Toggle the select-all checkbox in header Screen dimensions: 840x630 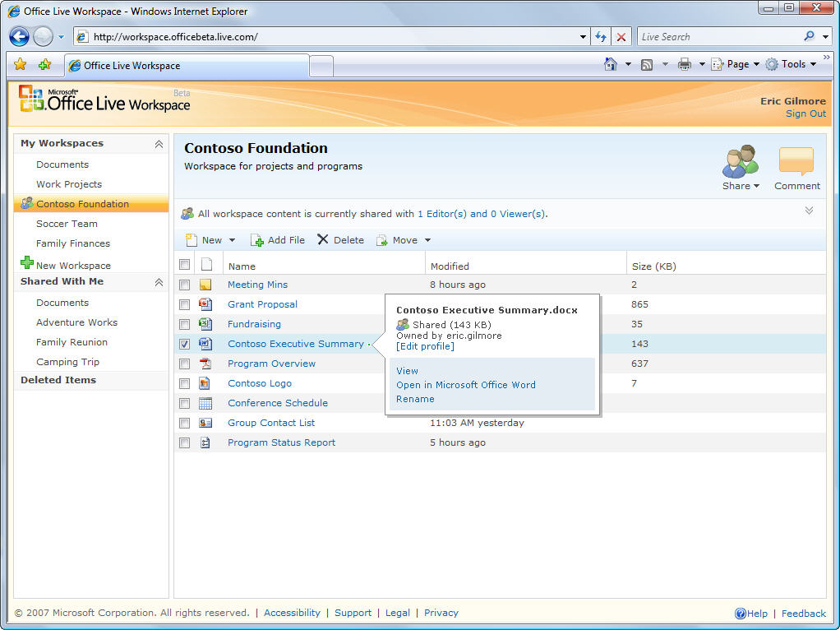pos(185,265)
